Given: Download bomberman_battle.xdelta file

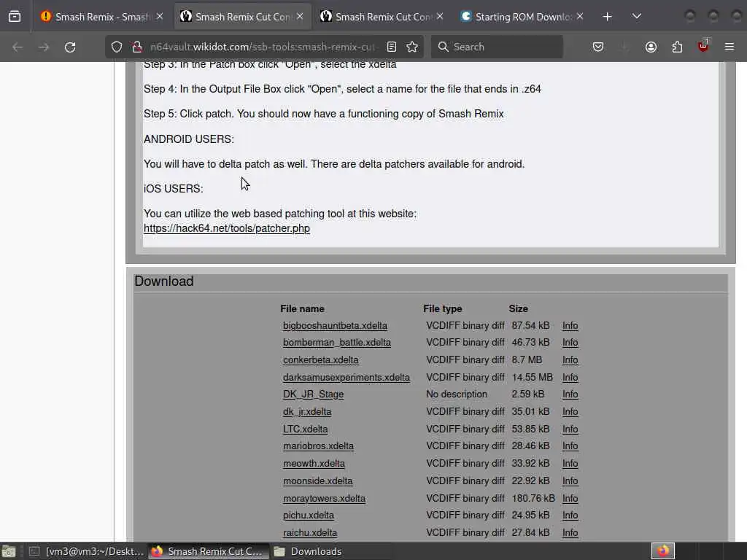Looking at the screenshot, I should click(x=337, y=343).
